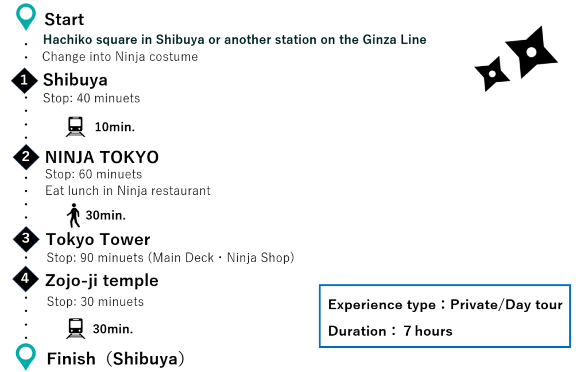This screenshot has height=372, width=588.
Task: Click the small ninja shuriken star
Action: point(492,74)
